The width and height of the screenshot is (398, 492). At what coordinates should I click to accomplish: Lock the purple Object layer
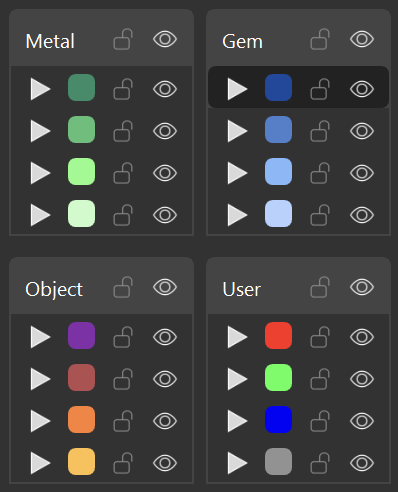click(123, 337)
